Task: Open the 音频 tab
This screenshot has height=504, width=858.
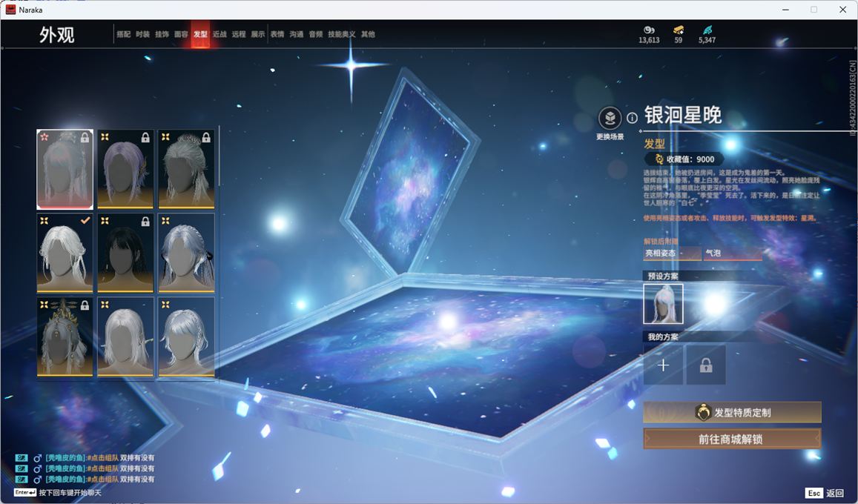Action: tap(316, 34)
